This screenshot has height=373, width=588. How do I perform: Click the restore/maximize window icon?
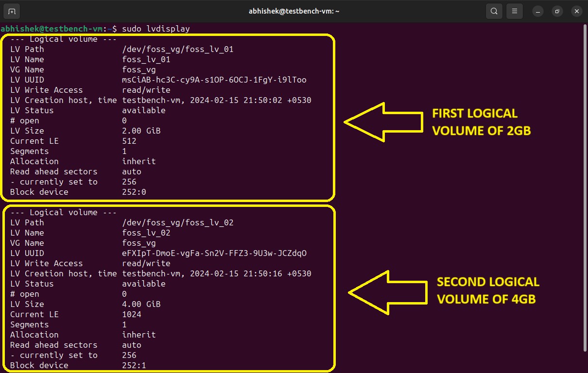(557, 11)
